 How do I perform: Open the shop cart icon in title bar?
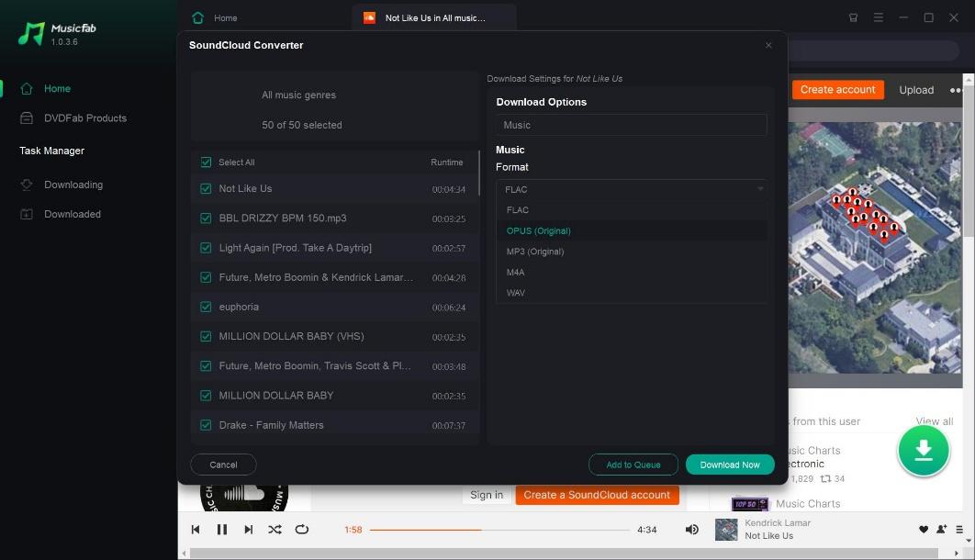[853, 17]
